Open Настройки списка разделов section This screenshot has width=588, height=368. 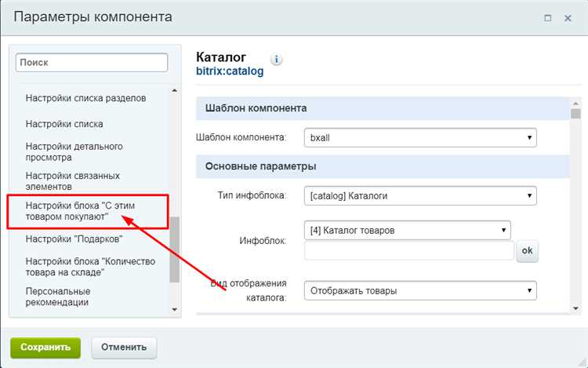[86, 98]
